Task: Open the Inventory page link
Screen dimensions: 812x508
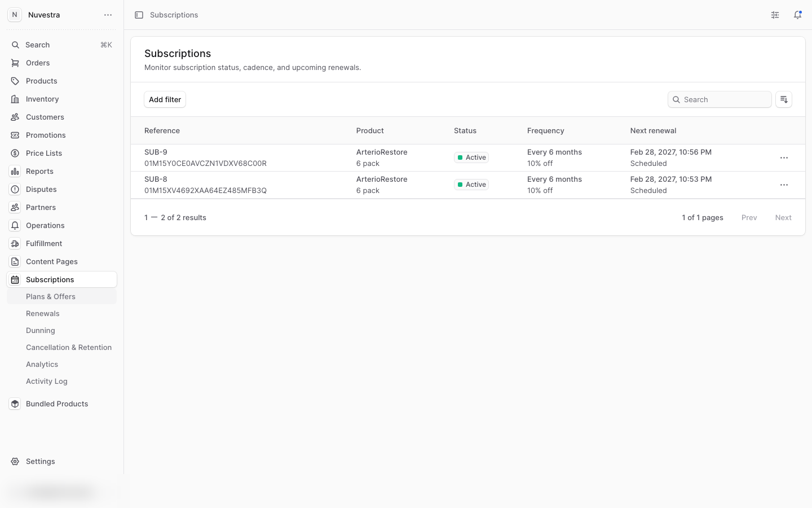Action: [x=61, y=99]
